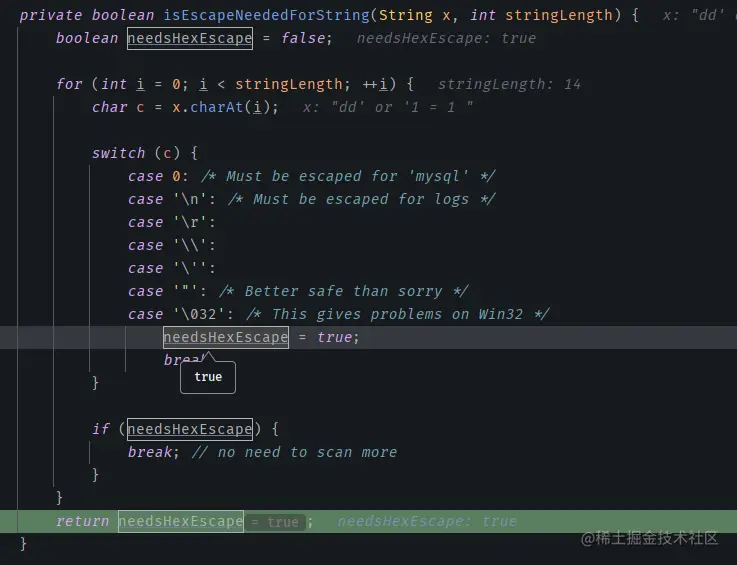Click the 'needsHexEscape: true' inline hint on declaration line
This screenshot has height=565, width=737.
pos(446,38)
